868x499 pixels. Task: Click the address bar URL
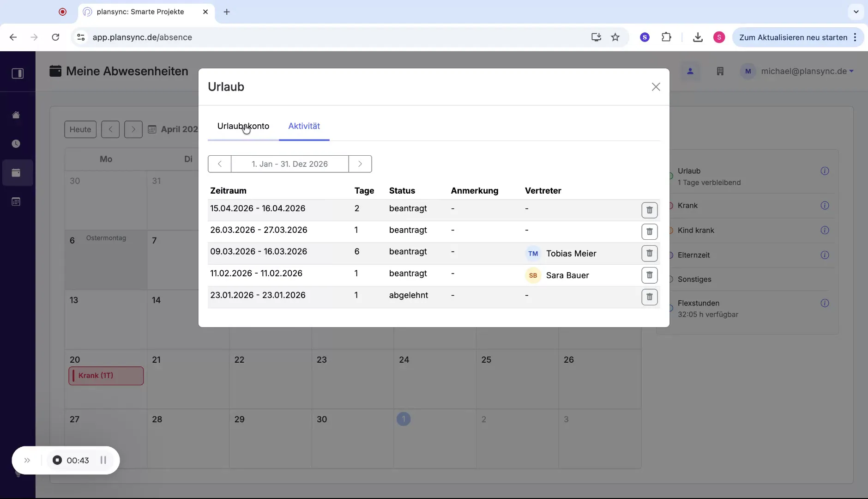[142, 37]
